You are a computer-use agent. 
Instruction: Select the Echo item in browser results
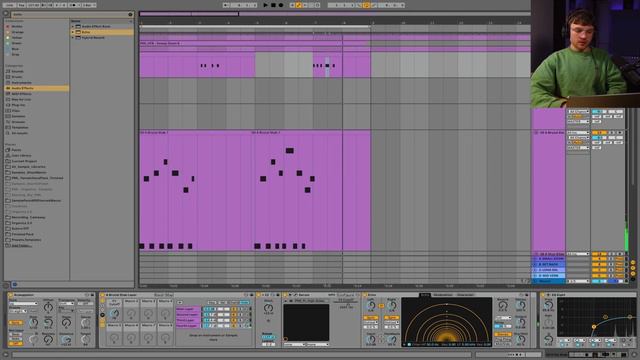pyautogui.click(x=102, y=32)
